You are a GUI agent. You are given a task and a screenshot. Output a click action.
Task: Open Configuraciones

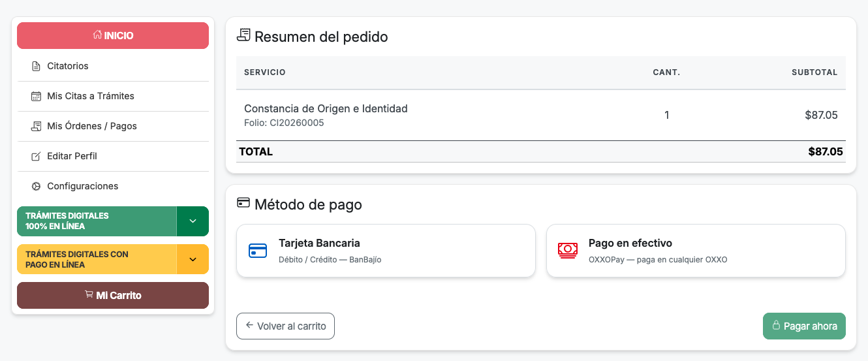[113, 186]
